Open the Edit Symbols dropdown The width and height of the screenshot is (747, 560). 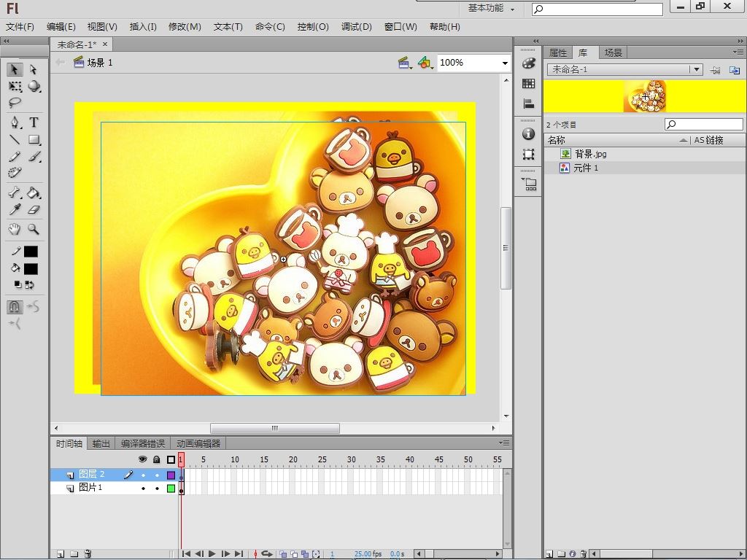pyautogui.click(x=425, y=63)
